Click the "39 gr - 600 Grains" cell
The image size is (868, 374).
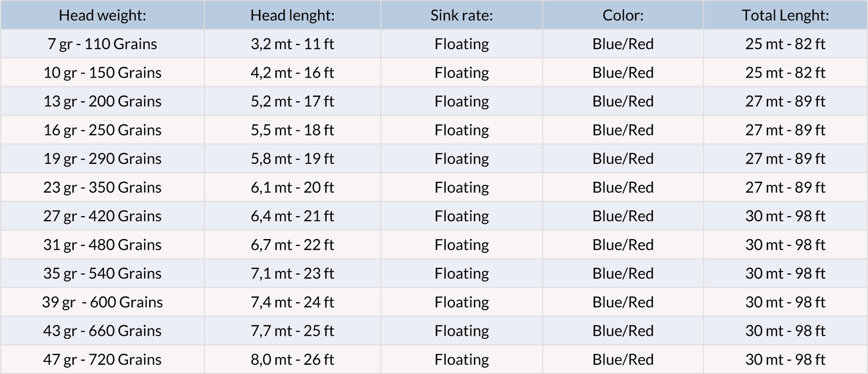pyautogui.click(x=102, y=302)
